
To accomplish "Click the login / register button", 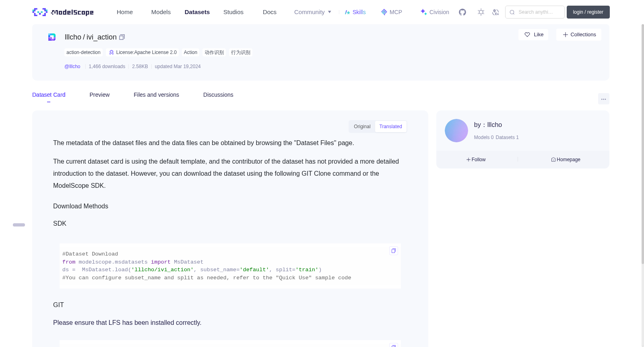I will point(588,12).
